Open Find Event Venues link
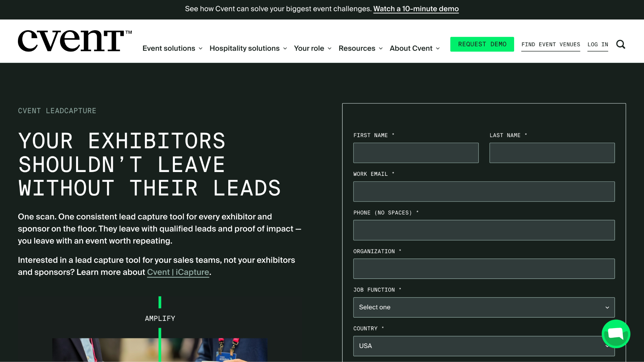Viewport: 644px width, 362px height. pos(551,45)
